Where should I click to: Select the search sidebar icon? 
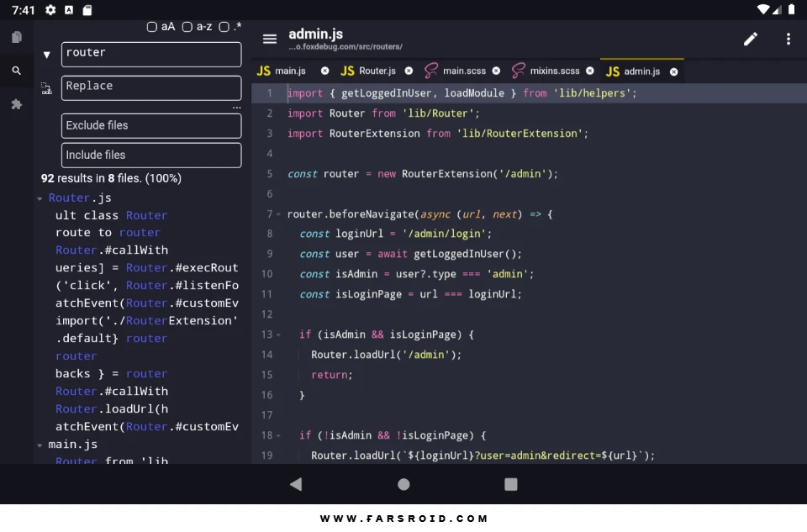[17, 71]
